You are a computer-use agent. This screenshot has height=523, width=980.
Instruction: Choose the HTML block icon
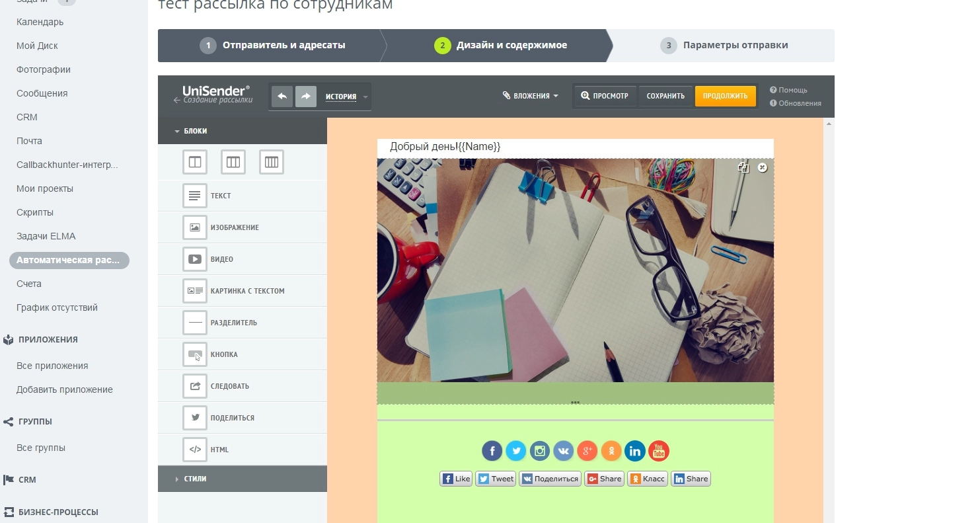195,450
